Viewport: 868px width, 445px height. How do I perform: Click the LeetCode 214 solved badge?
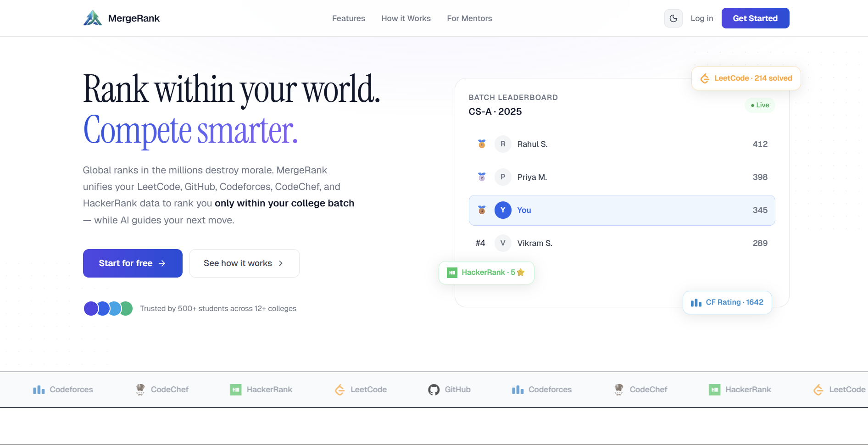[x=746, y=78]
